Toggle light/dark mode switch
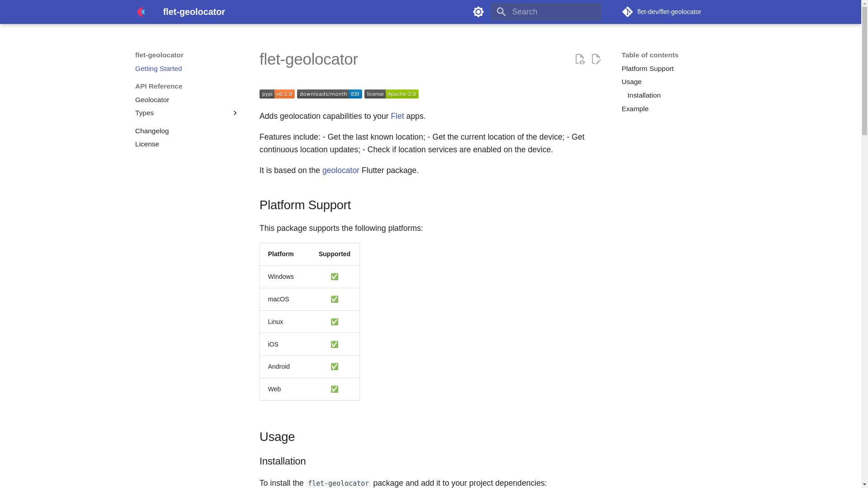Image resolution: width=868 pixels, height=488 pixels. point(478,12)
